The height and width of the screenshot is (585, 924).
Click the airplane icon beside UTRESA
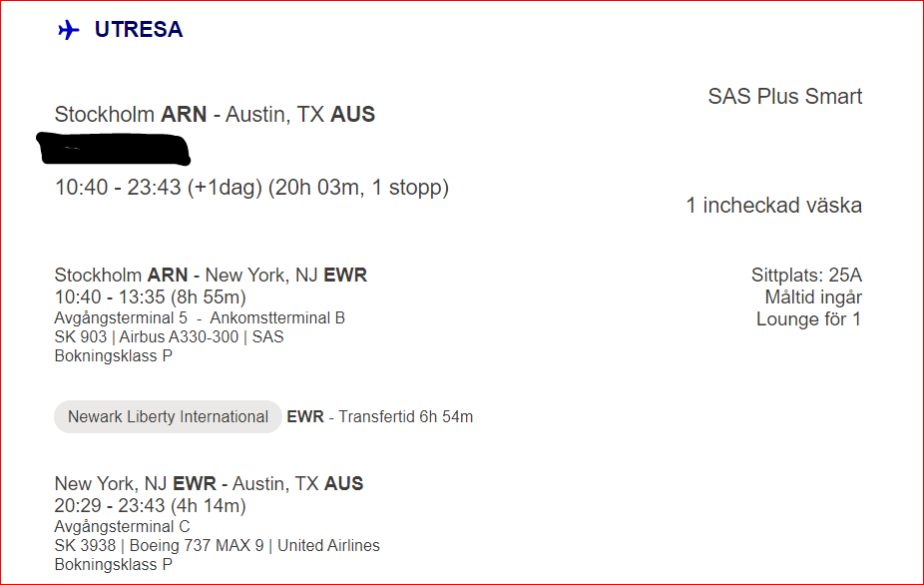(69, 30)
